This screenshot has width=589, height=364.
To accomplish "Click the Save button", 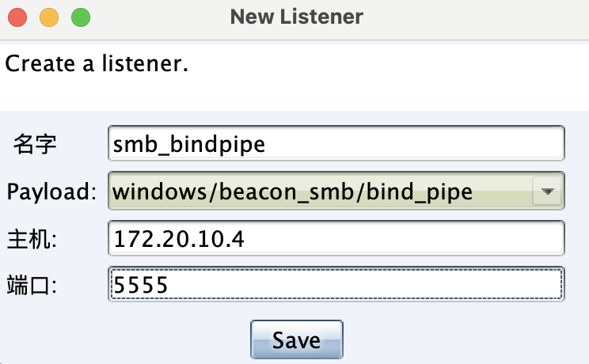I will pos(296,340).
